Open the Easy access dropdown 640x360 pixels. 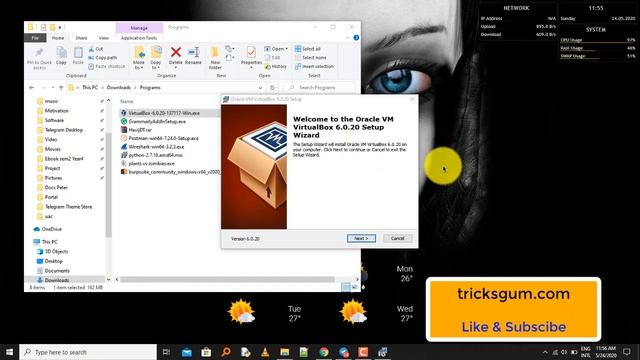[x=230, y=58]
